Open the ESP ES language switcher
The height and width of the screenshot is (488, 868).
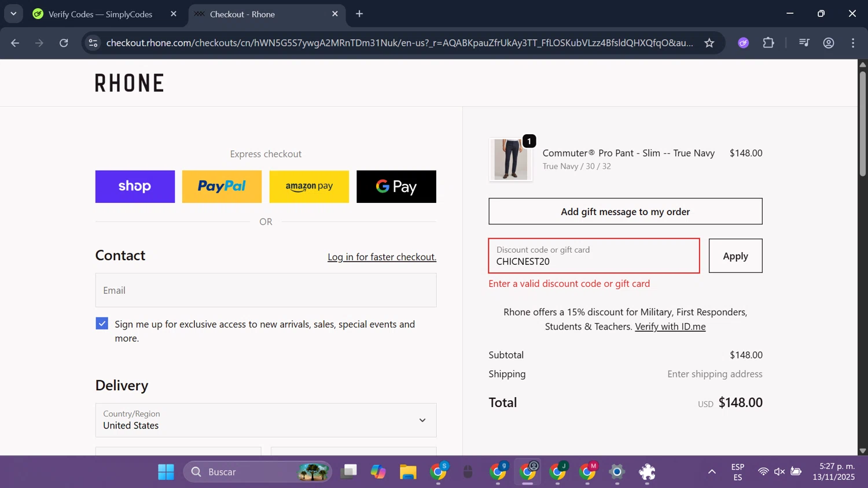click(x=738, y=472)
